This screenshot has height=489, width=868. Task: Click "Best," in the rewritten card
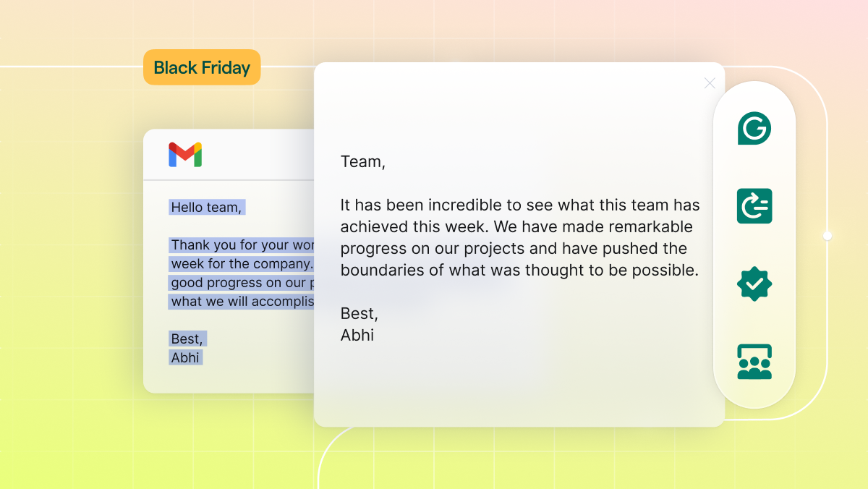pos(359,314)
